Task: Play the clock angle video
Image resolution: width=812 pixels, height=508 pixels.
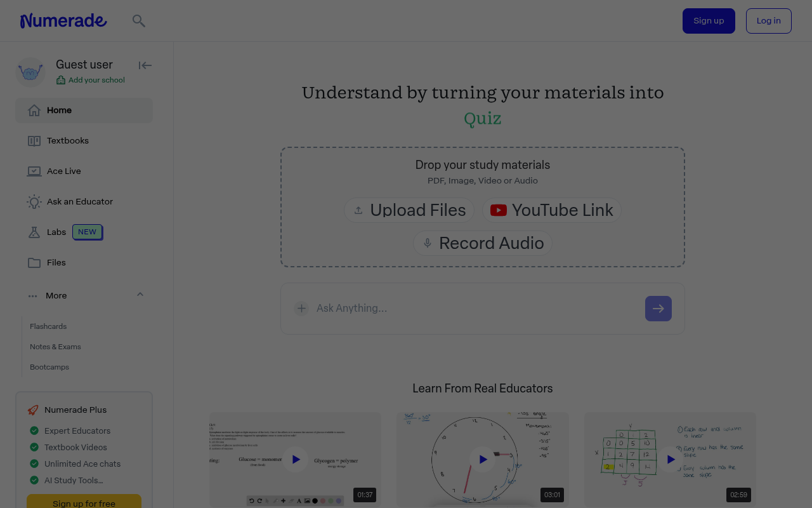Action: pos(483,459)
